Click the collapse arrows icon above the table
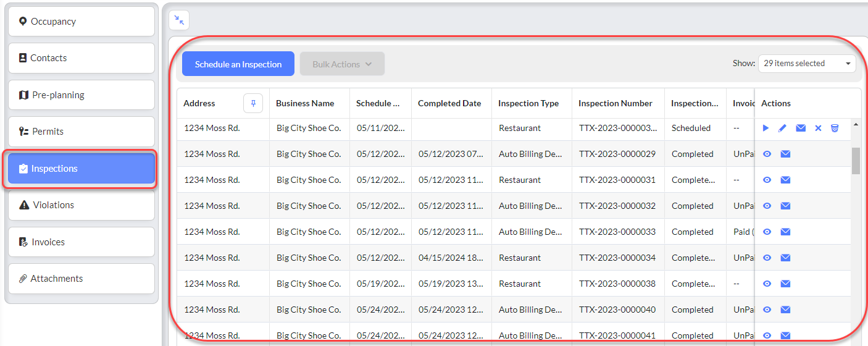Image resolution: width=868 pixels, height=346 pixels. coord(179,20)
